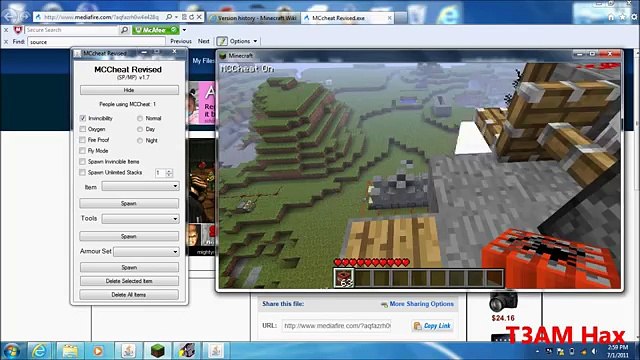Open the Minecraft grass block taskbar icon
The height and width of the screenshot is (360, 640).
pos(158,351)
